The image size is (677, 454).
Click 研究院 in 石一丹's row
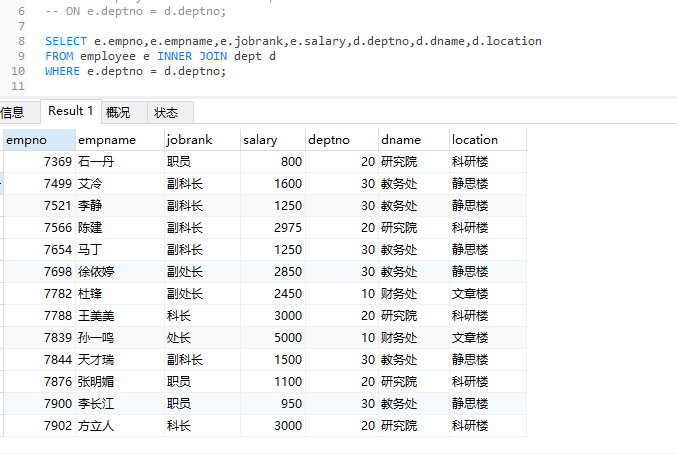pyautogui.click(x=414, y=162)
